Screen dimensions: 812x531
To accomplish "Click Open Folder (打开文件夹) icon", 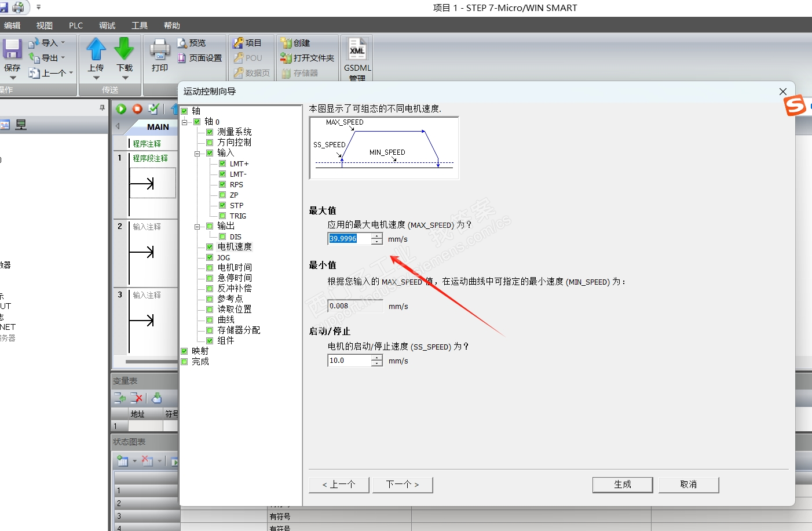I will pyautogui.click(x=286, y=58).
